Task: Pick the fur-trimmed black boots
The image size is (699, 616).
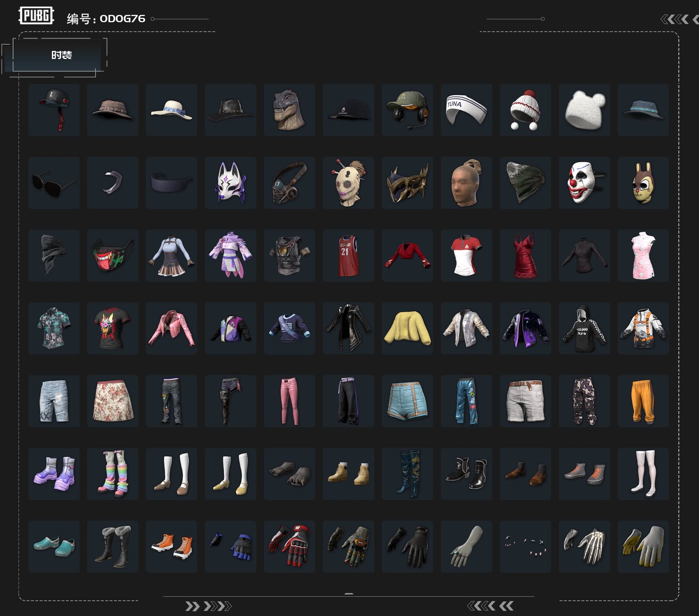Action: [112, 547]
